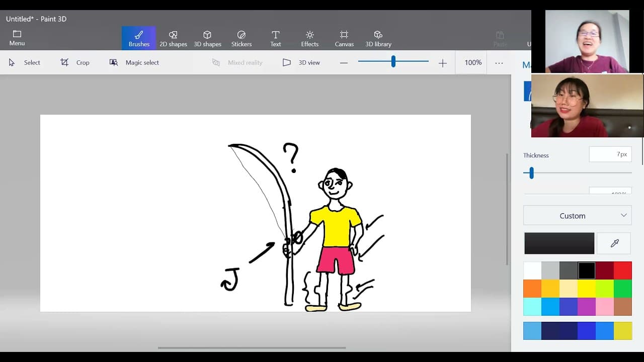
Task: Select the gold color swatch
Action: [550, 289]
